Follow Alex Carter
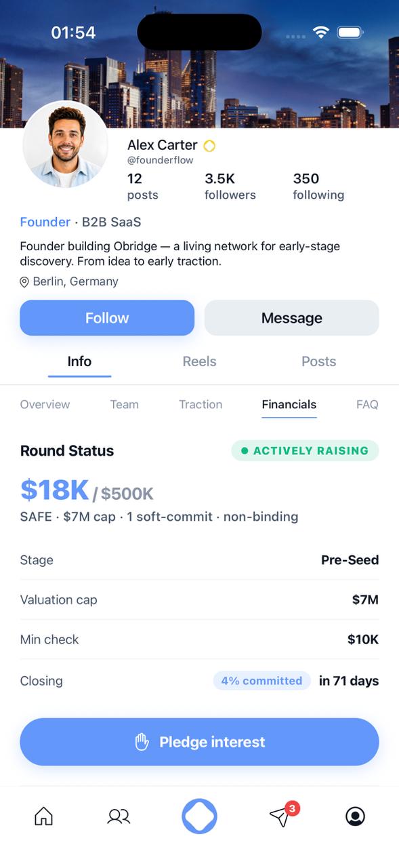Screen dimensions: 399x868 tap(107, 318)
